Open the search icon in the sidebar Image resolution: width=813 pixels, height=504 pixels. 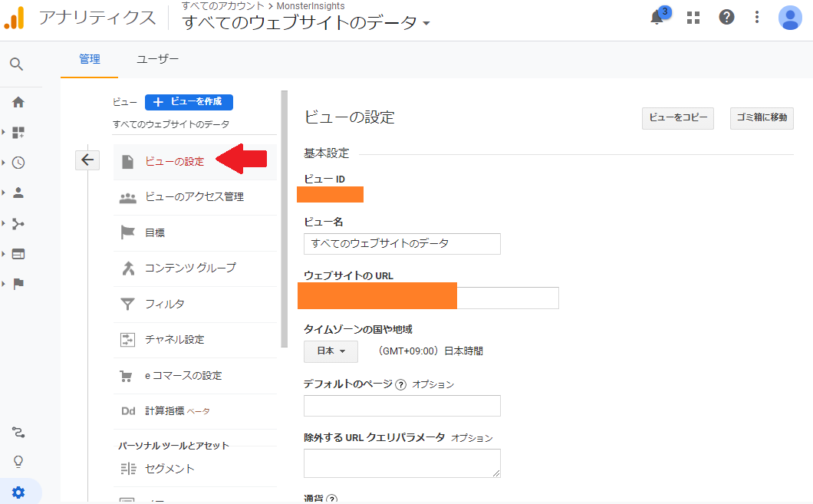(16, 64)
